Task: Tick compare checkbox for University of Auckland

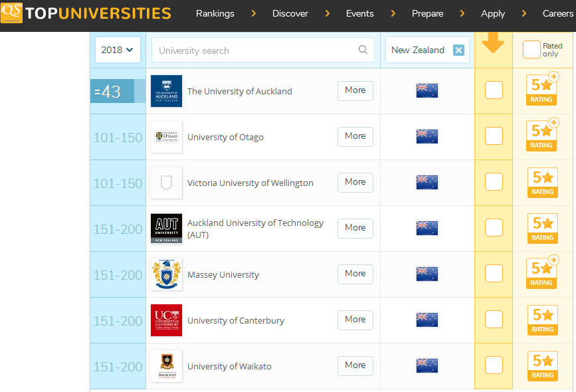Action: (x=494, y=90)
